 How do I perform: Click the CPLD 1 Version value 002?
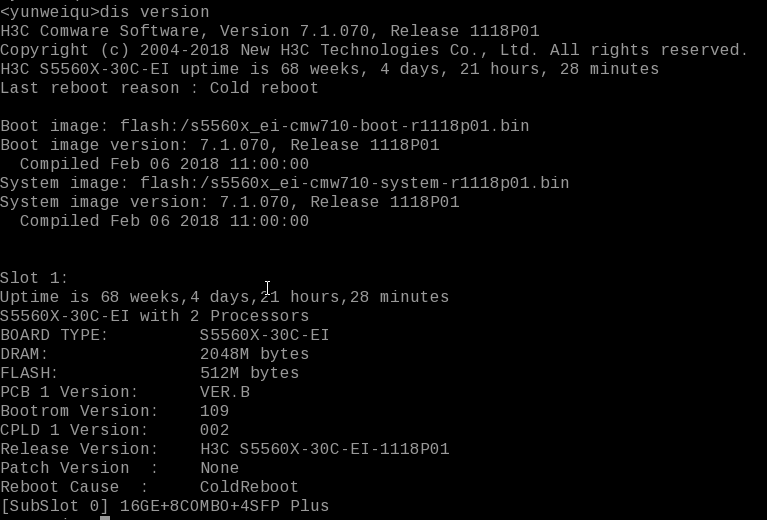click(x=214, y=430)
